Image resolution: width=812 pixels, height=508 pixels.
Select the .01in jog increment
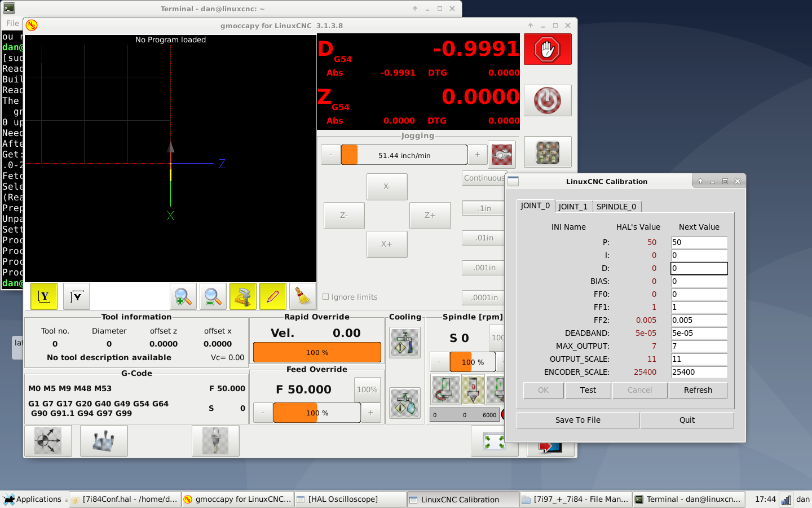(x=485, y=238)
